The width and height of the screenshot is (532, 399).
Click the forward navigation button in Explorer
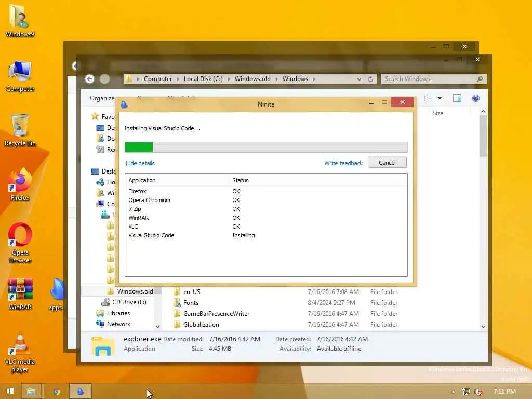(x=104, y=79)
